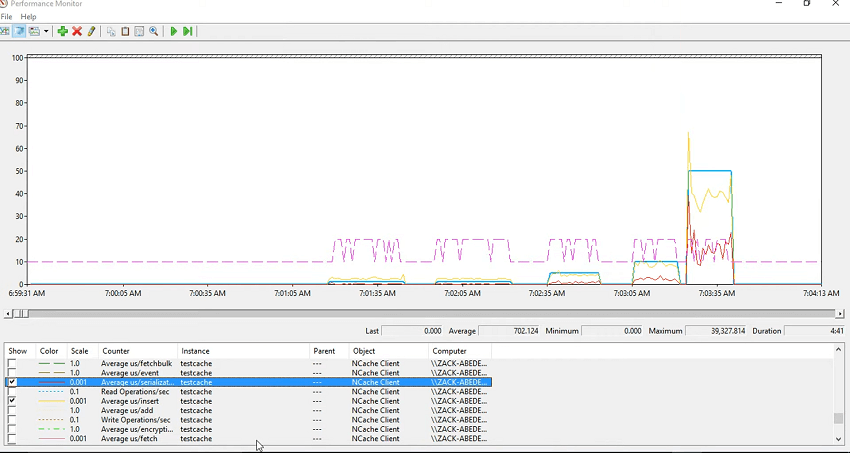This screenshot has height=453, width=850.
Task: Click the Duration value field showing 4:41
Action: point(814,331)
